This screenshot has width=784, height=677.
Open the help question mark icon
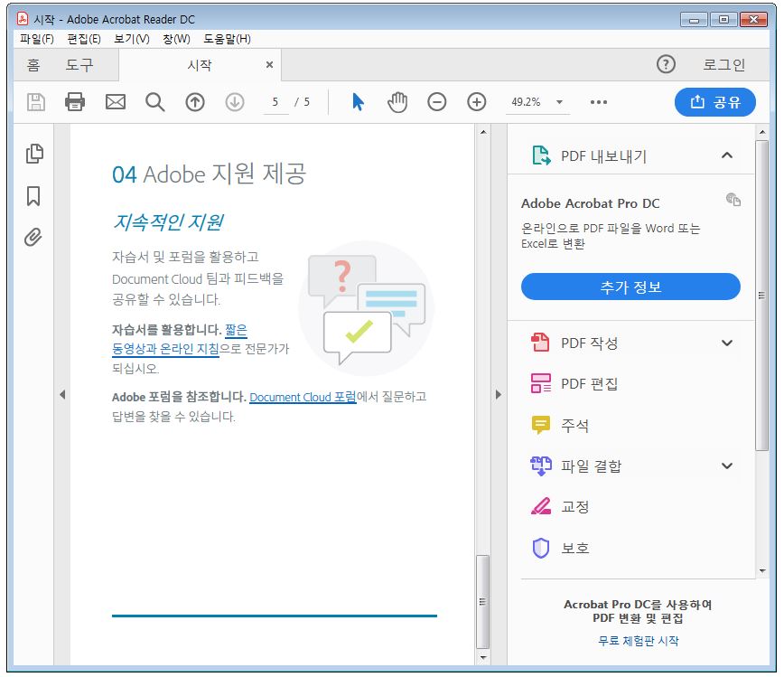[666, 64]
